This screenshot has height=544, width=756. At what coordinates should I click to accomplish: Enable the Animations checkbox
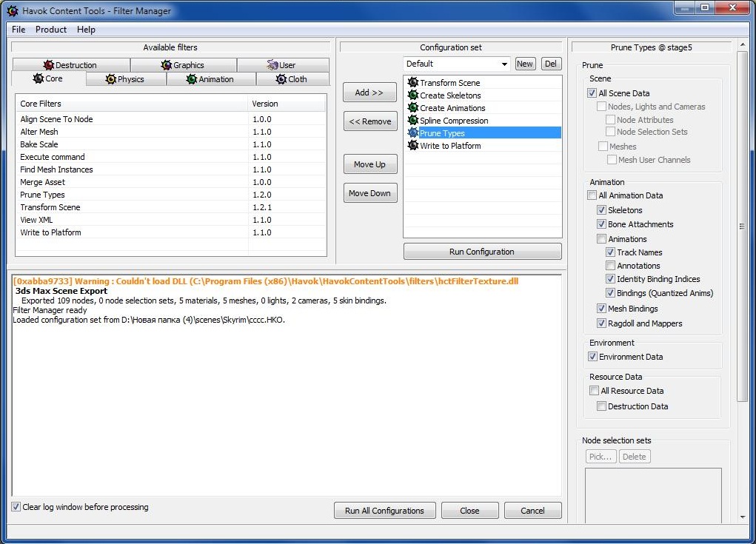tap(601, 238)
